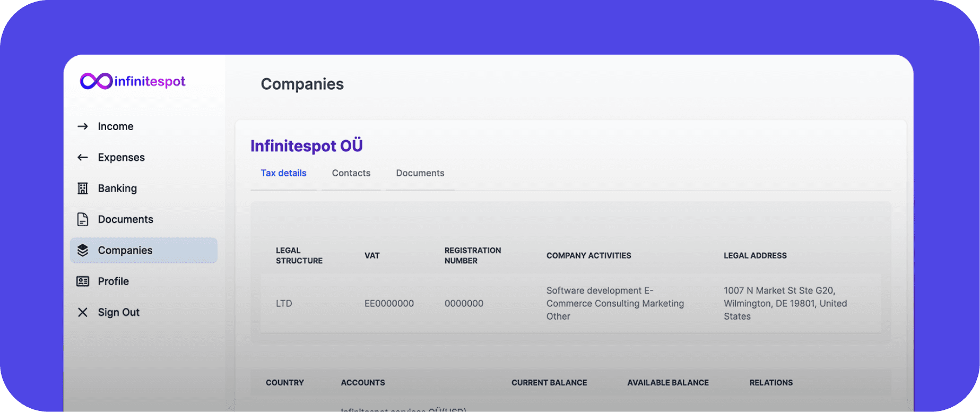The height and width of the screenshot is (412, 980).
Task: Click the VAT column header
Action: pos(372,255)
